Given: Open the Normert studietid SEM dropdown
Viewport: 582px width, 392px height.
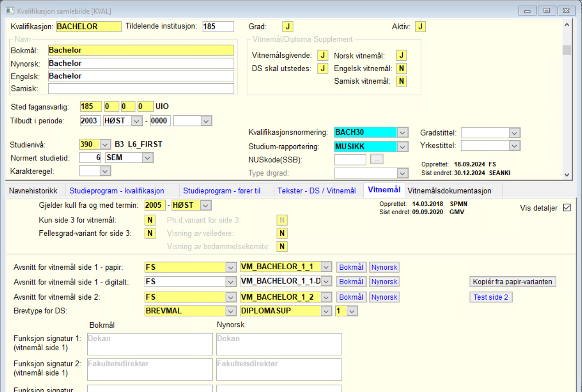Looking at the screenshot, I should [147, 158].
